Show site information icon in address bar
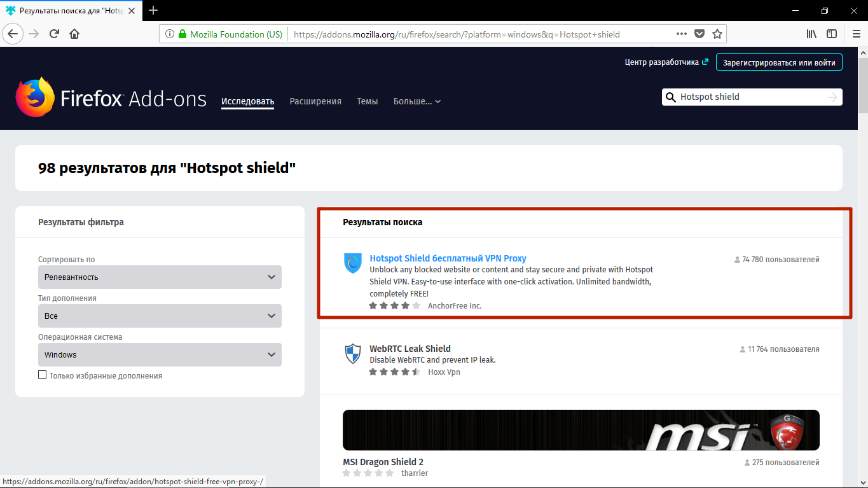The image size is (868, 488). click(x=170, y=34)
